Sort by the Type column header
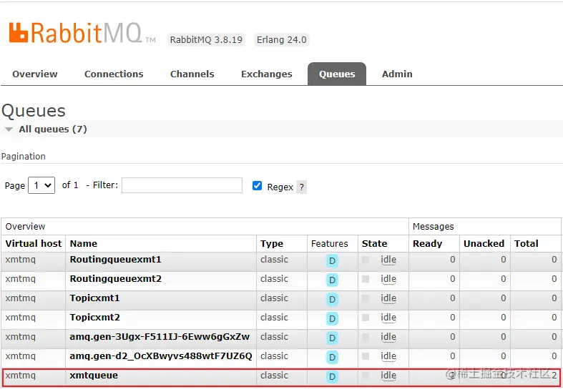563x392 pixels. pos(272,244)
